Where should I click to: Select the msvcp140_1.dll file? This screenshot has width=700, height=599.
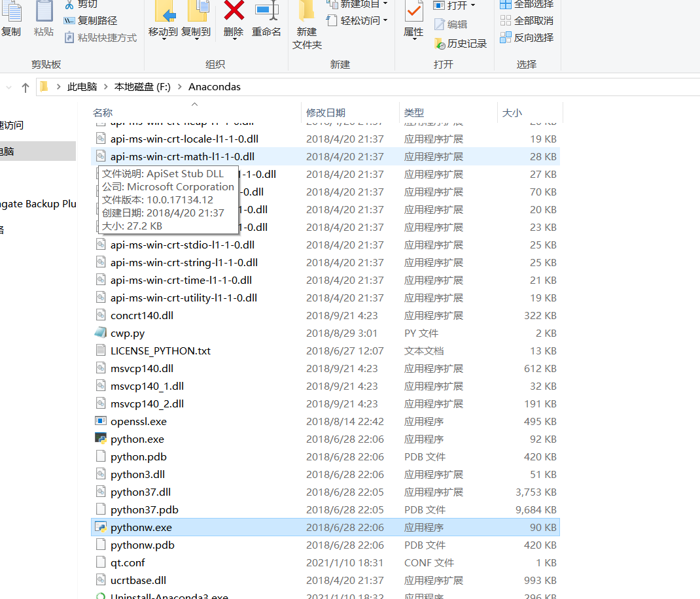325,386
